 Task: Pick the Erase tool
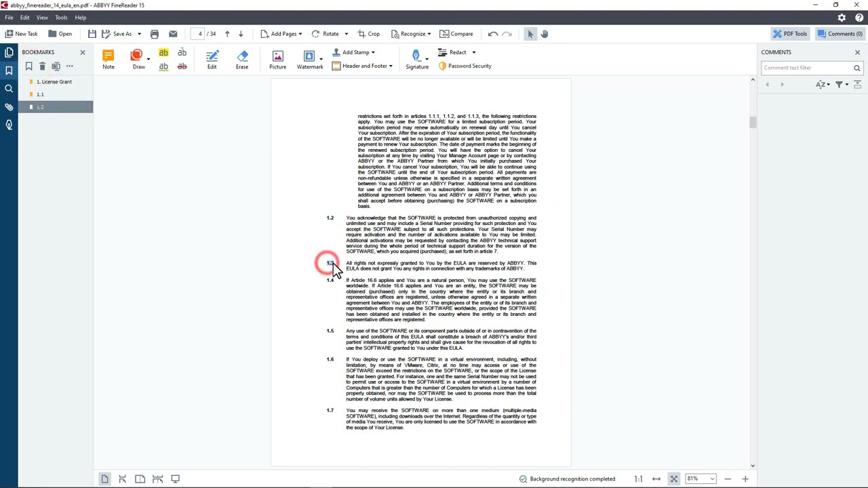click(242, 59)
